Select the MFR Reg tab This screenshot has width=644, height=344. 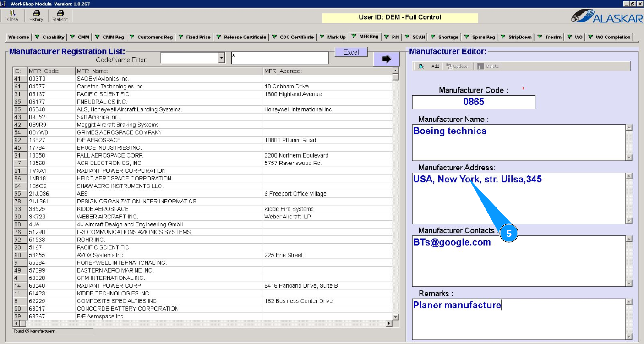[365, 37]
